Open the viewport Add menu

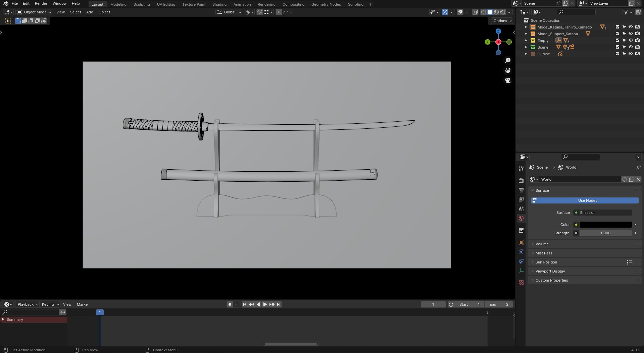90,12
